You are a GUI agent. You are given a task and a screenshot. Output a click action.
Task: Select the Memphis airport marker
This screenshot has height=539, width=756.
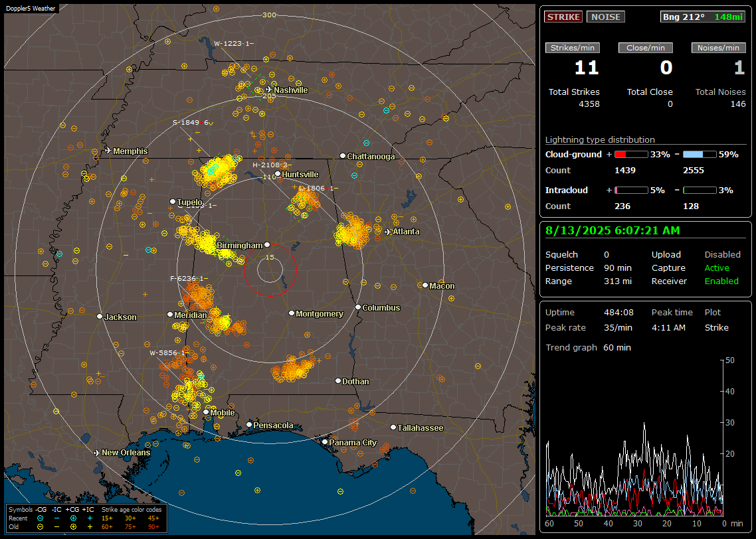[108, 151]
